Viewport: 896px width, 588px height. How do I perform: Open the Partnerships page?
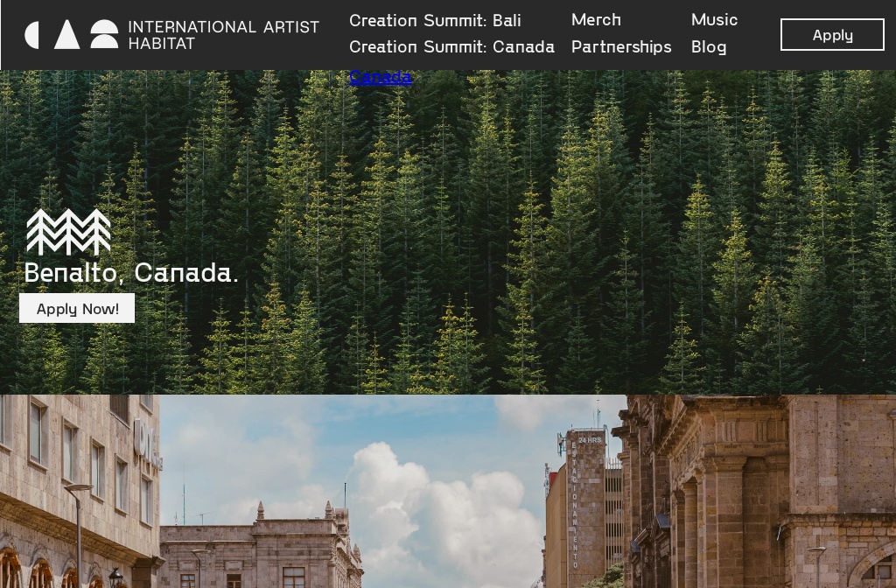621,46
